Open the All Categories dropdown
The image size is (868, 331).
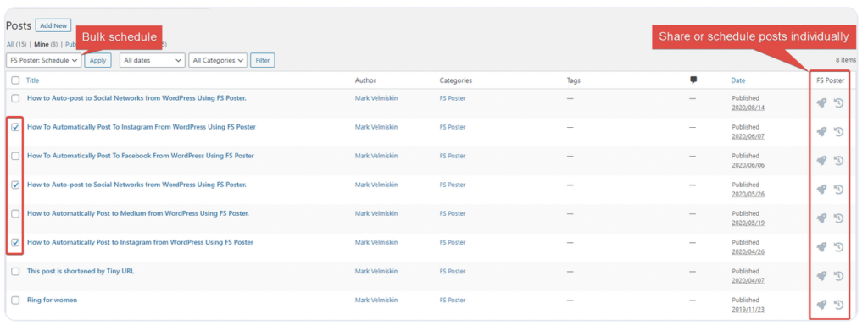click(218, 60)
